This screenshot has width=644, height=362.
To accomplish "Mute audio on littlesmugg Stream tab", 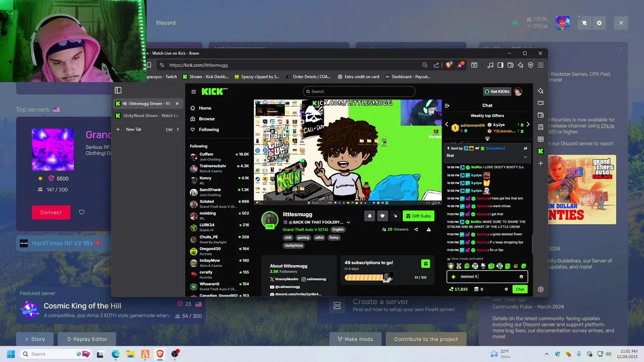I will (124, 104).
